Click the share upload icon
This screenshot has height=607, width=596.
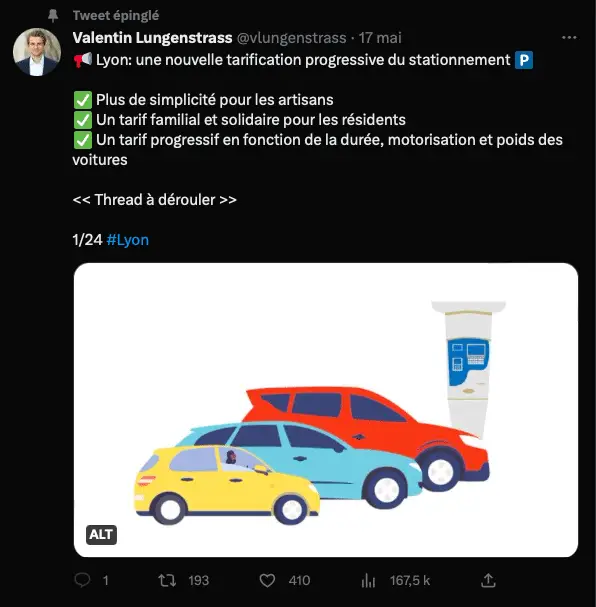pos(488,580)
